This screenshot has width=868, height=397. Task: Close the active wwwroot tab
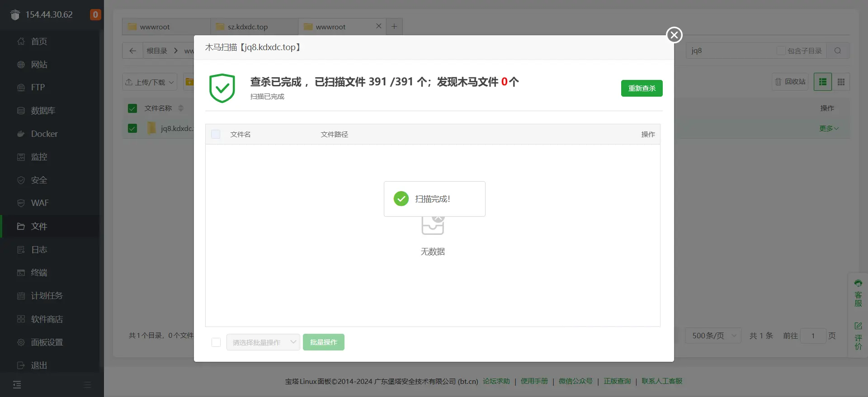(x=379, y=26)
